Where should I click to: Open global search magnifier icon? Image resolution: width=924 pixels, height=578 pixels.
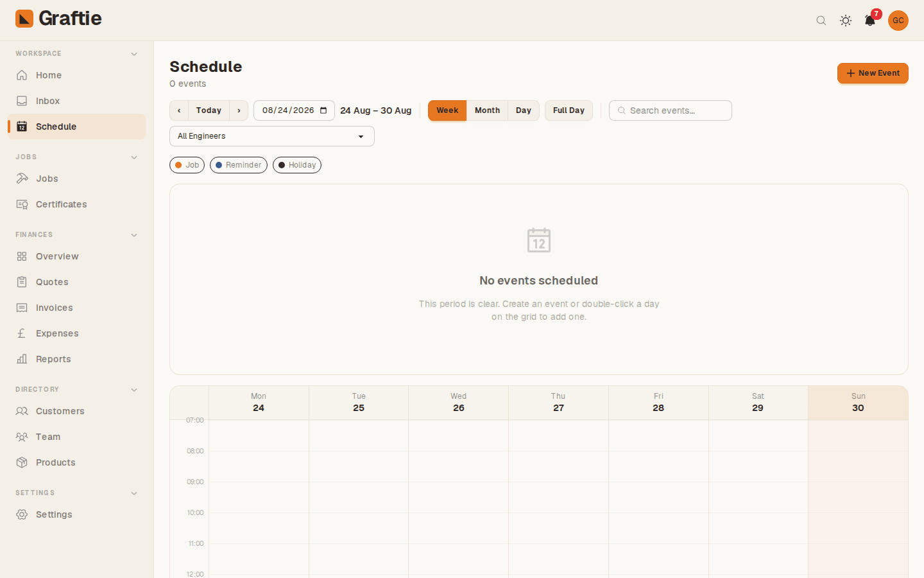pyautogui.click(x=821, y=21)
